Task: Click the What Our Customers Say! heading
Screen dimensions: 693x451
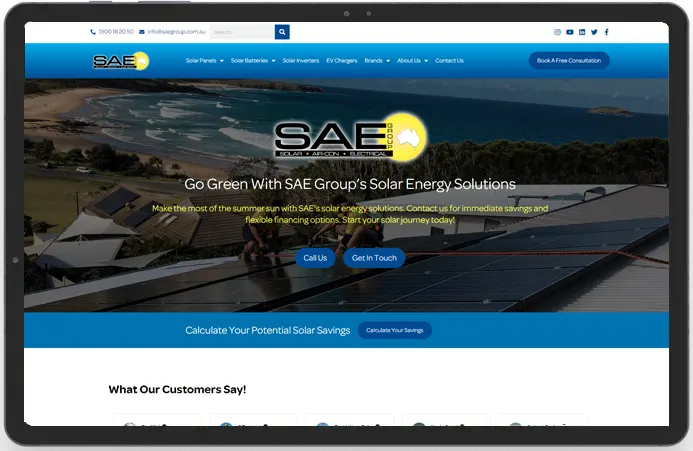Action: pyautogui.click(x=177, y=390)
